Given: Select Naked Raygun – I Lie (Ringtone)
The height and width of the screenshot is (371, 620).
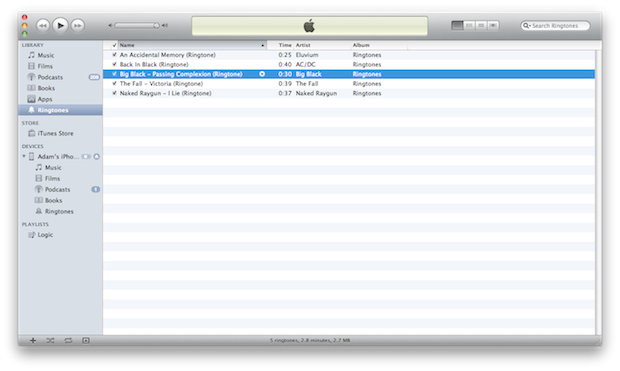Looking at the screenshot, I should coord(166,93).
